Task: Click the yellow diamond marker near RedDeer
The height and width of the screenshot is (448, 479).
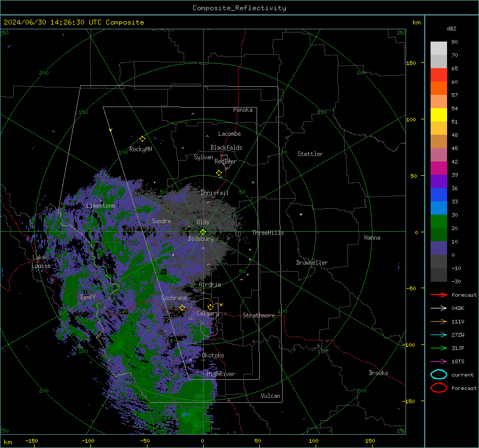Action: tap(219, 173)
